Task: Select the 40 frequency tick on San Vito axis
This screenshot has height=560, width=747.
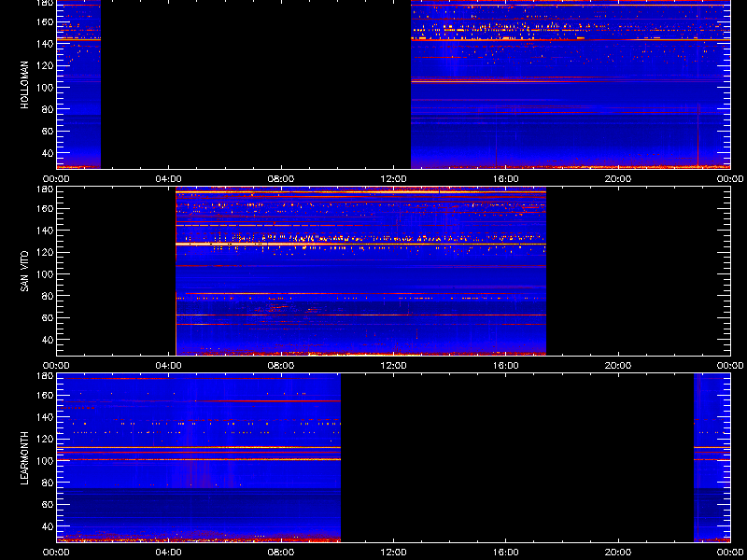Action: point(46,340)
